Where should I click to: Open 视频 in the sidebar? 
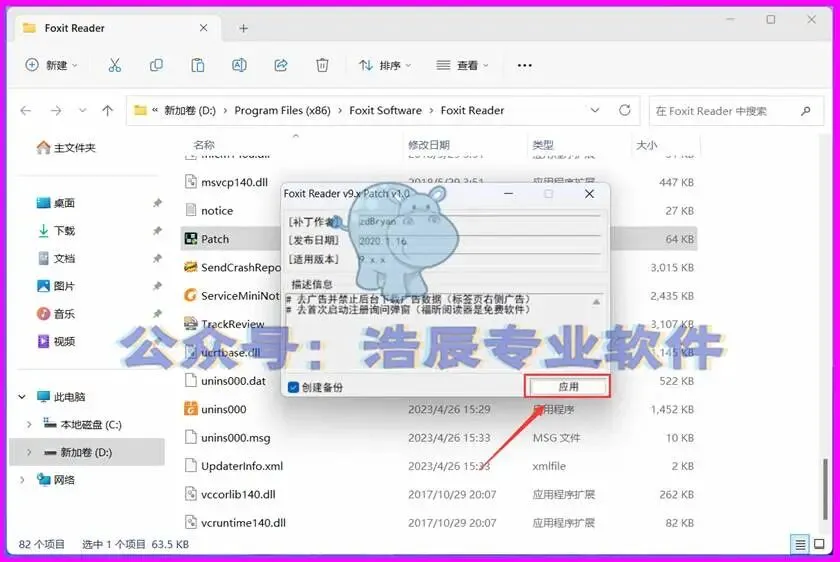[x=56, y=341]
